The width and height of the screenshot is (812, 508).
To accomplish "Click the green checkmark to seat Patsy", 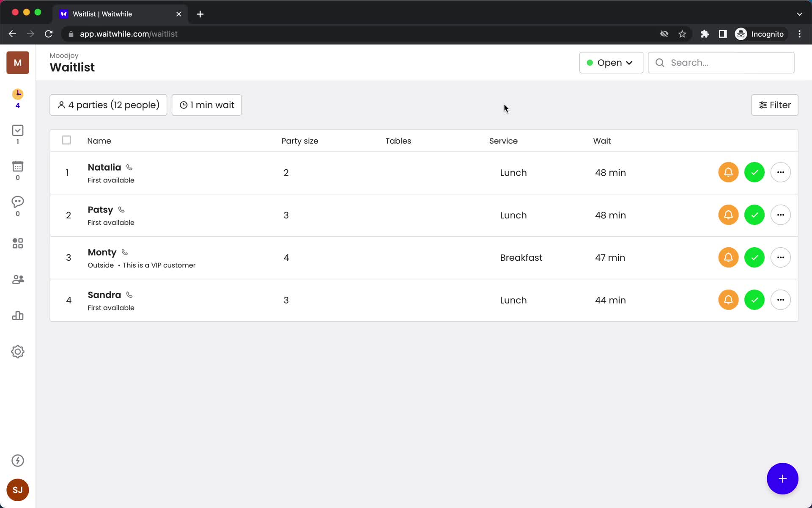I will [x=754, y=215].
